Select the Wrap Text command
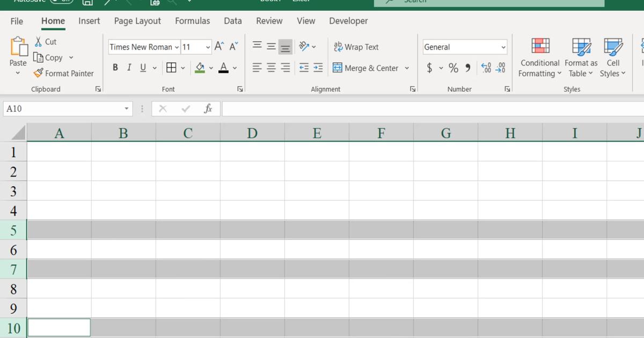The width and height of the screenshot is (644, 338). (x=356, y=47)
